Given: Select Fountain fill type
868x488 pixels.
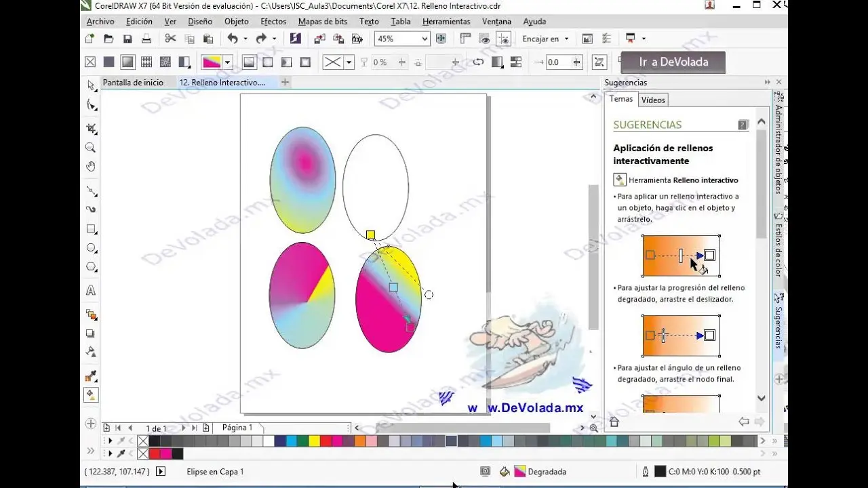Looking at the screenshot, I should point(127,62).
